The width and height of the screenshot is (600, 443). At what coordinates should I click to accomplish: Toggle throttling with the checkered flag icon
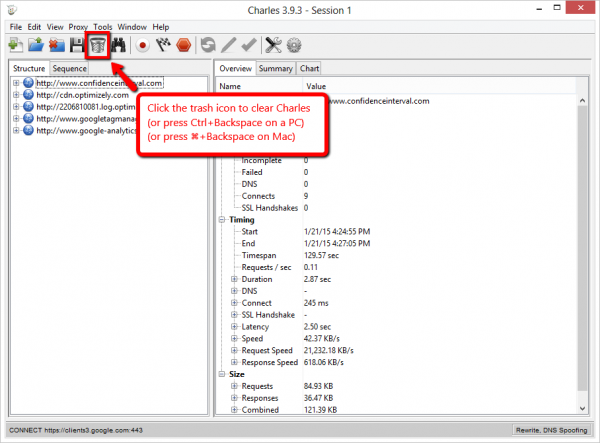click(163, 45)
